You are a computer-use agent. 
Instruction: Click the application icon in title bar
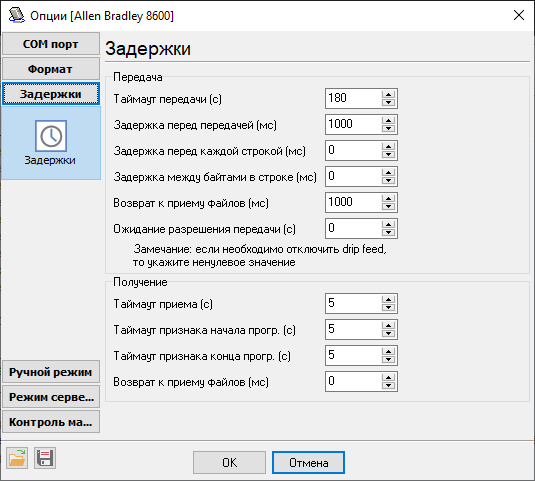(x=16, y=15)
